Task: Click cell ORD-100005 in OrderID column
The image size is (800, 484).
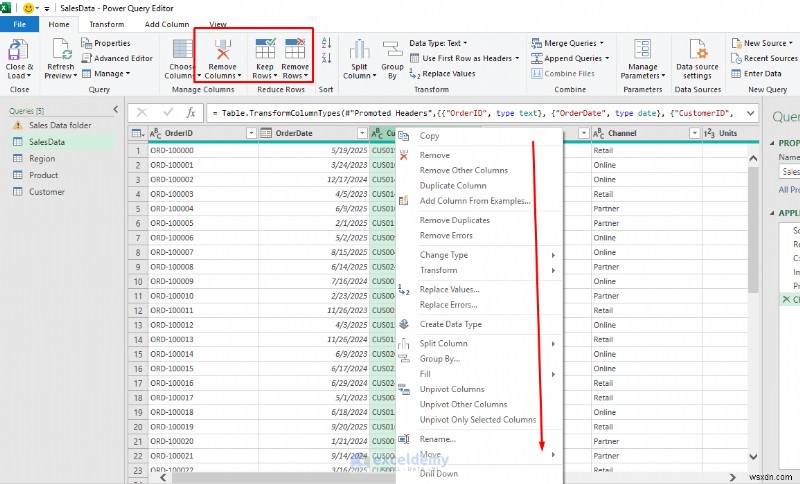Action: point(203,223)
